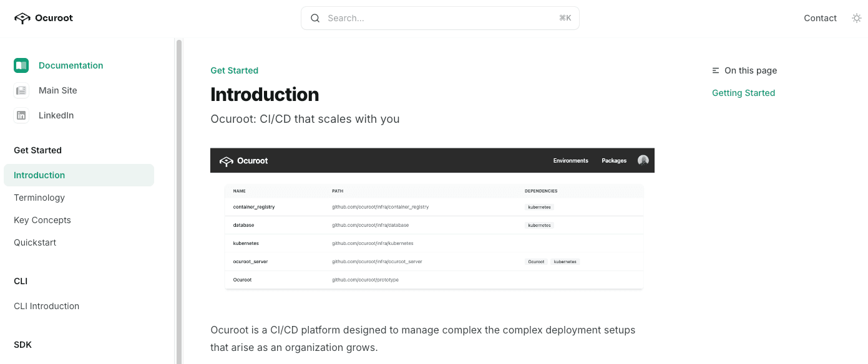Click the LinkedIn icon in sidebar
The image size is (868, 364).
21,115
